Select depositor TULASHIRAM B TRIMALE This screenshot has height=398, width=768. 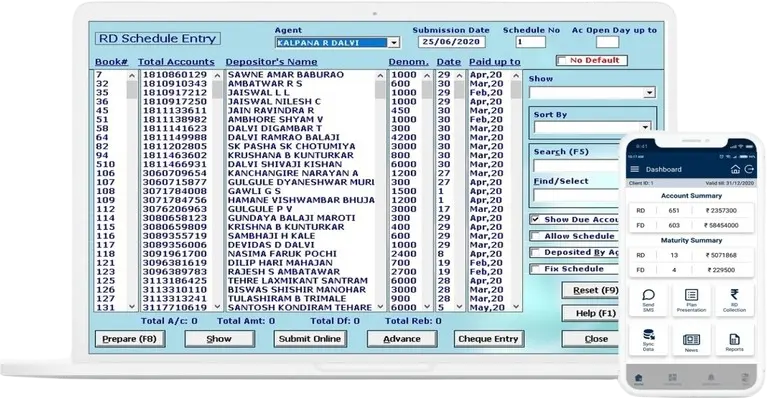coord(287,299)
